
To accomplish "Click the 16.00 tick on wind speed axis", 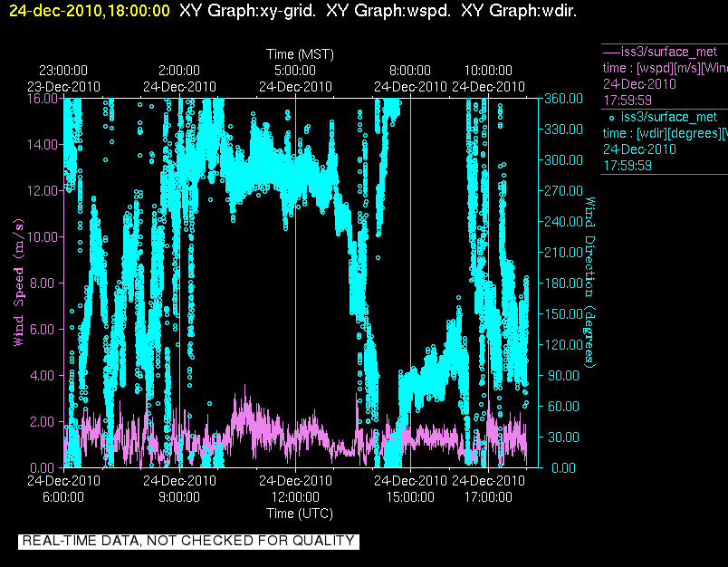I will coord(43,99).
